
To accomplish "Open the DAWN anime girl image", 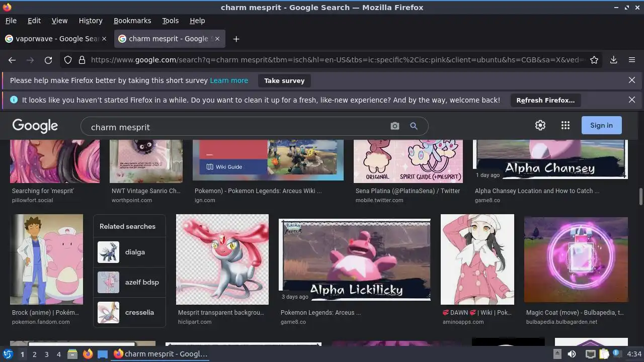I will [477, 259].
